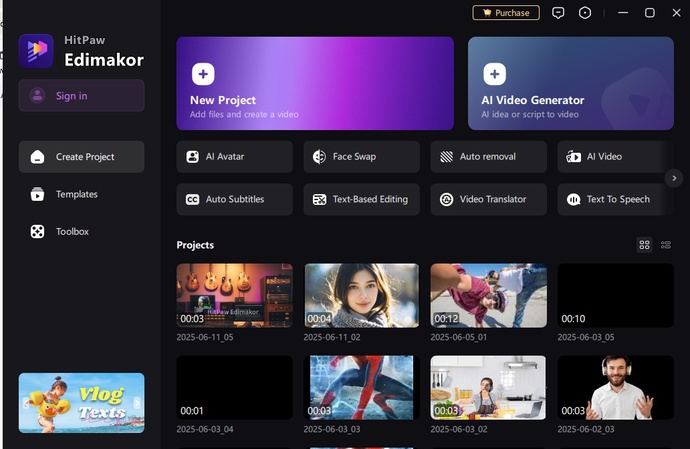690x449 pixels.
Task: Click the AI Avatar portrait icon
Action: click(193, 157)
